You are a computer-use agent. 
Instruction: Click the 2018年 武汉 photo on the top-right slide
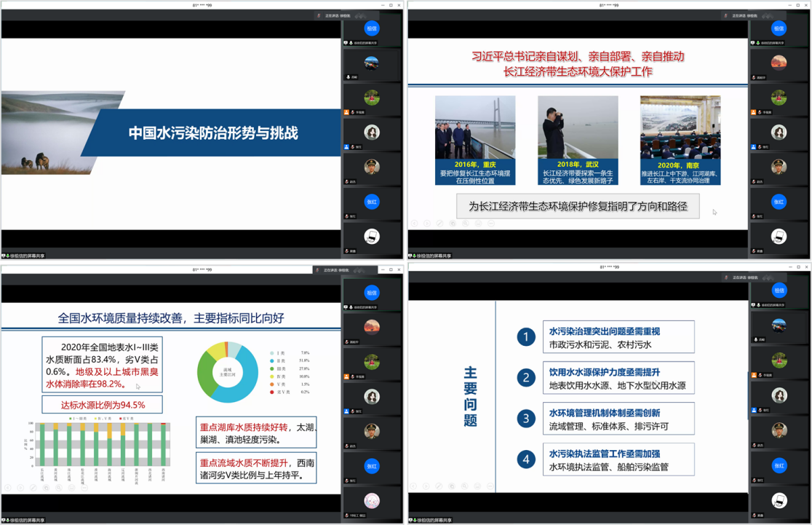[578, 127]
